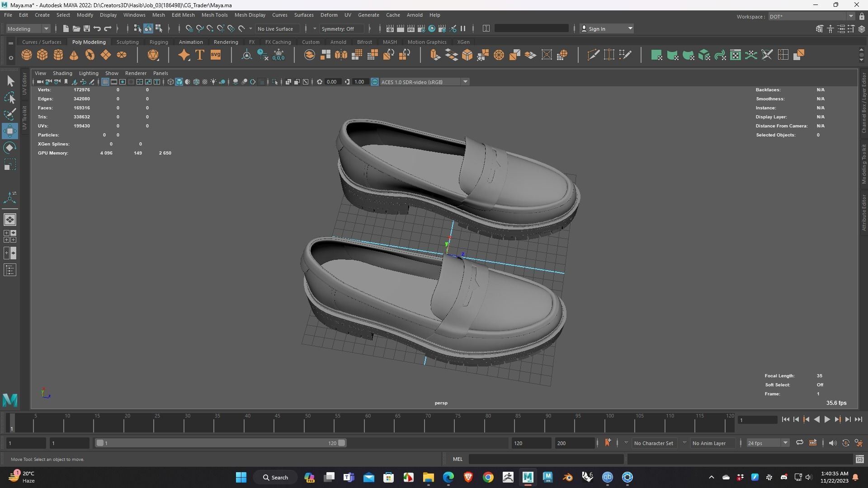Open Google Chrome from the taskbar

[x=488, y=477]
